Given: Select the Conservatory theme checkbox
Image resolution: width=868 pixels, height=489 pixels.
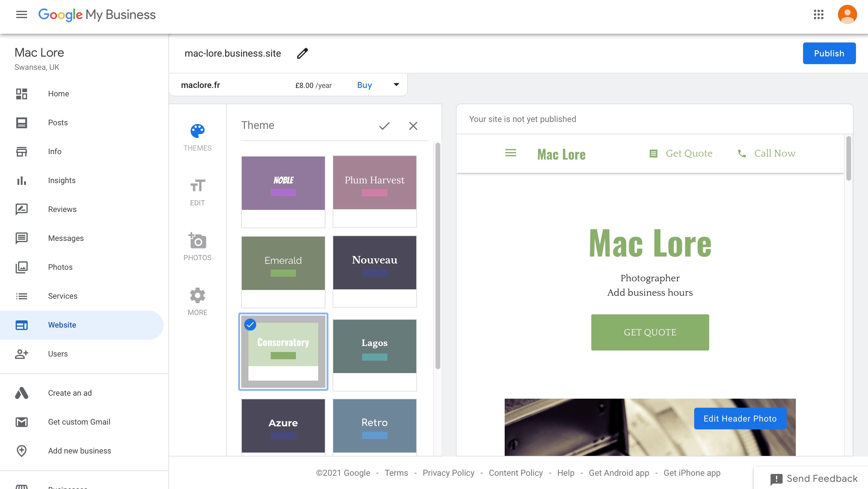Looking at the screenshot, I should tap(250, 324).
